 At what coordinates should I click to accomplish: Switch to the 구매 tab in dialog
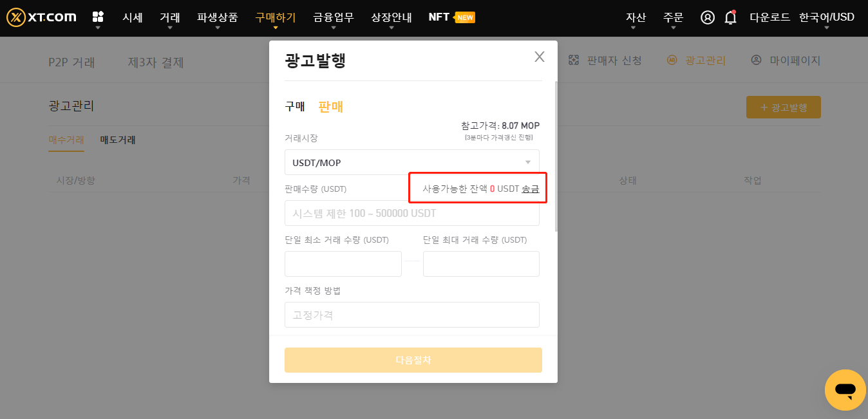[295, 107]
